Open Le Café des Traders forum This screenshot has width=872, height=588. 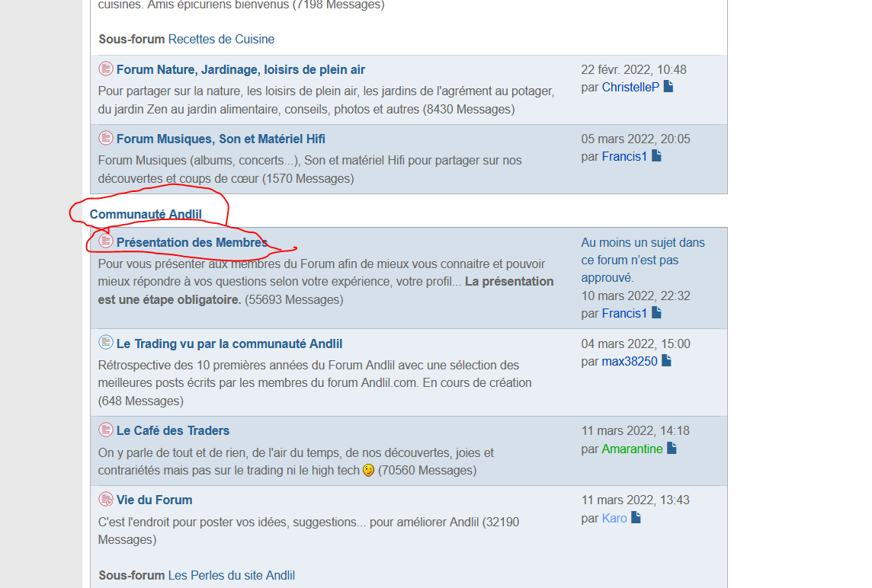point(172,431)
